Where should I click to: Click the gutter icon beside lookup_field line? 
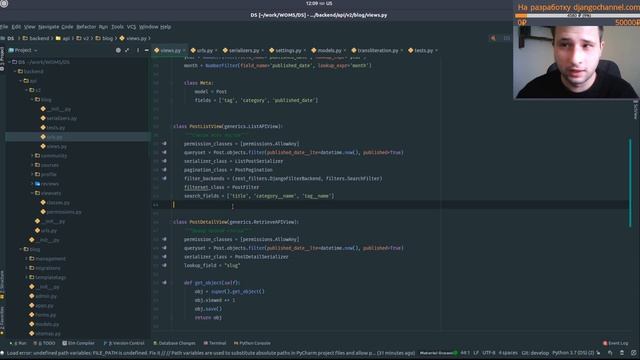[164, 265]
